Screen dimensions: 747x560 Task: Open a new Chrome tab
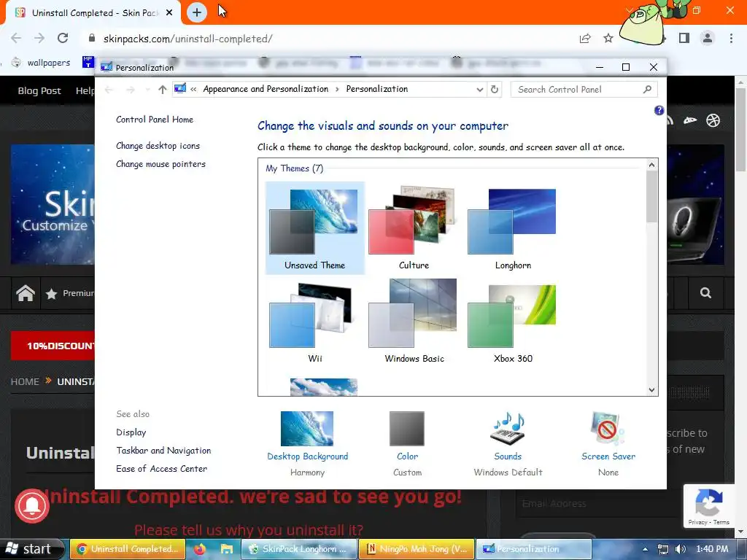(197, 12)
